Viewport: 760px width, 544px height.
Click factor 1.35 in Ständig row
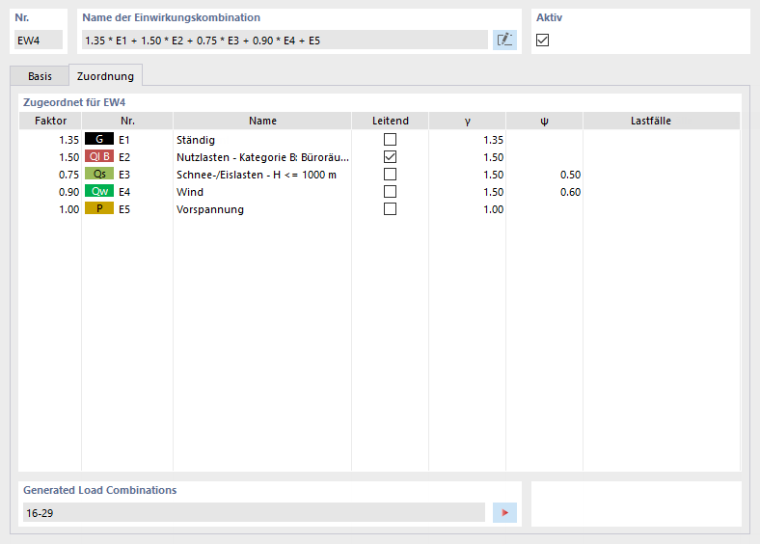click(x=69, y=140)
